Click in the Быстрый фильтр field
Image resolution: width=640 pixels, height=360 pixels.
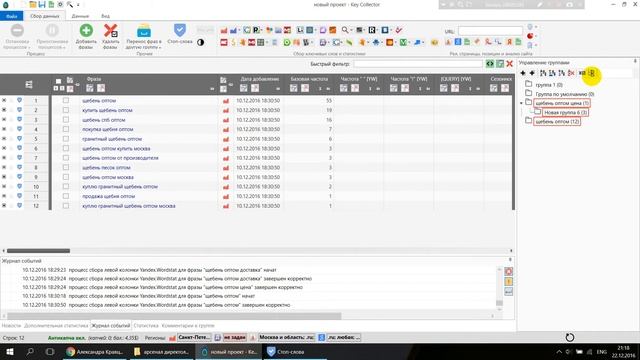coord(418,64)
